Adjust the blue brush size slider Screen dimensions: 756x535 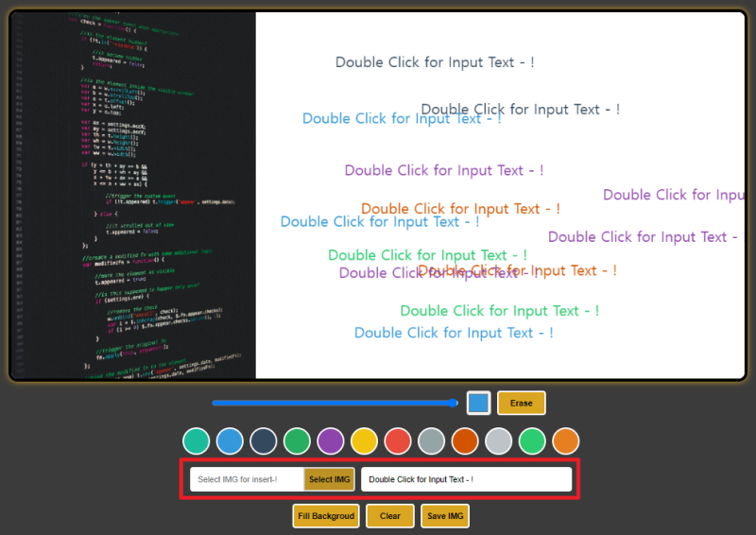click(335, 403)
